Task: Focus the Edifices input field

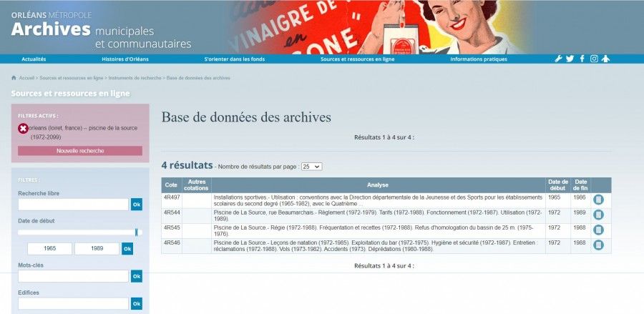Action: pyautogui.click(x=74, y=304)
